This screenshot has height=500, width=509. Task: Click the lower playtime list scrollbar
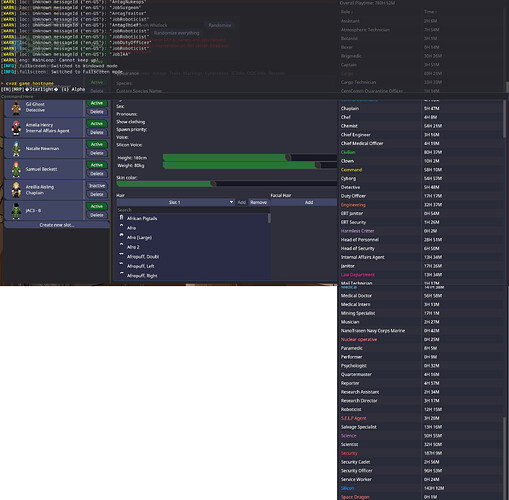pyautogui.click(x=506, y=457)
